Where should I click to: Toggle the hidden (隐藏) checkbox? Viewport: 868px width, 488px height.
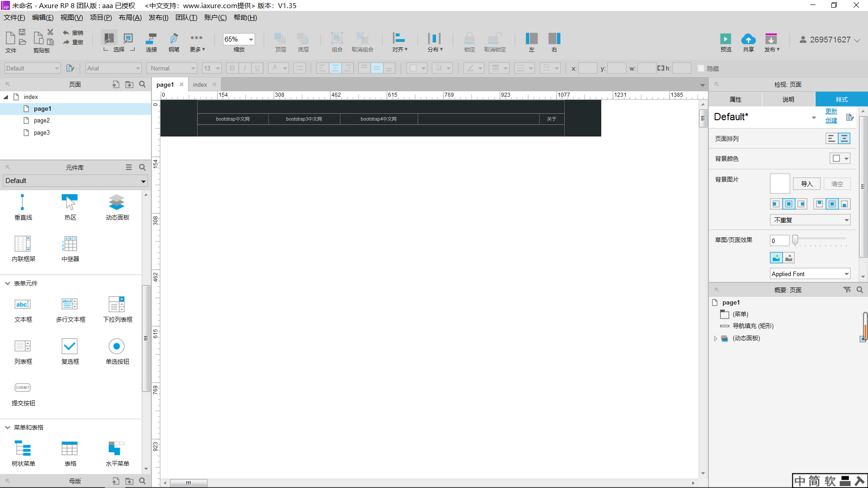coord(701,69)
